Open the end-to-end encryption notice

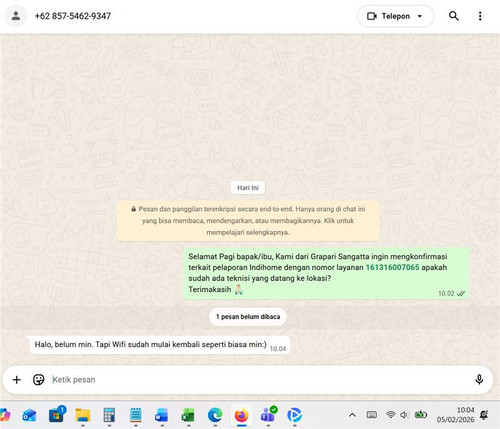[248, 221]
